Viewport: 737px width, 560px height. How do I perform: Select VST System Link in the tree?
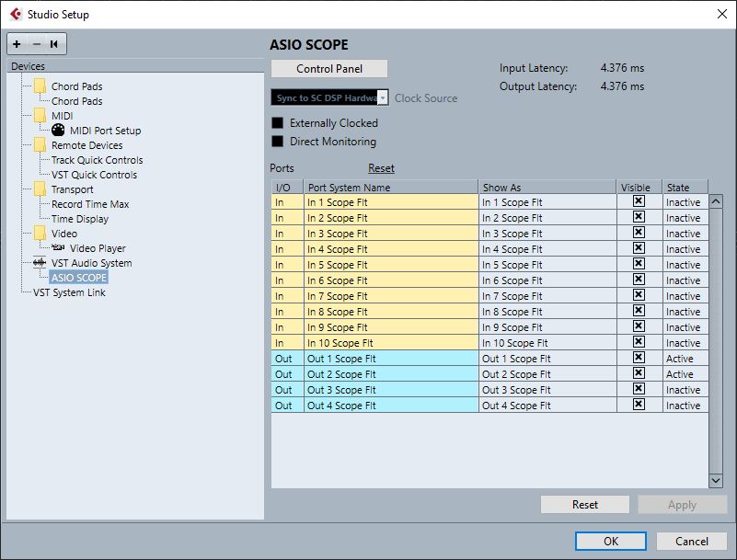point(69,292)
